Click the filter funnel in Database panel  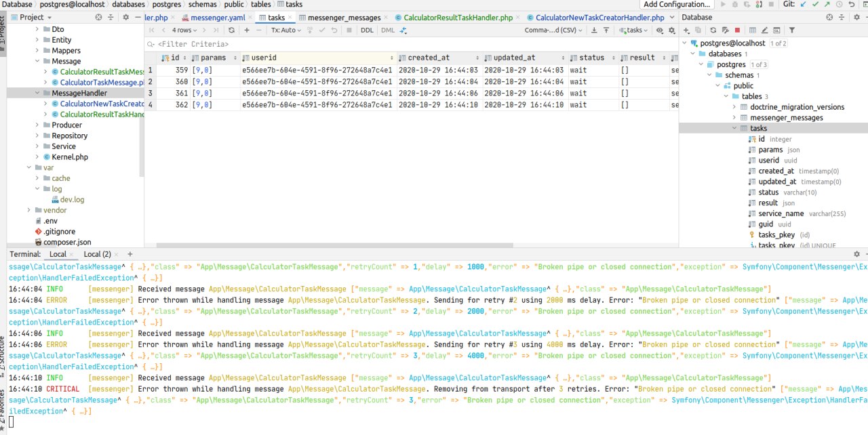(x=791, y=30)
